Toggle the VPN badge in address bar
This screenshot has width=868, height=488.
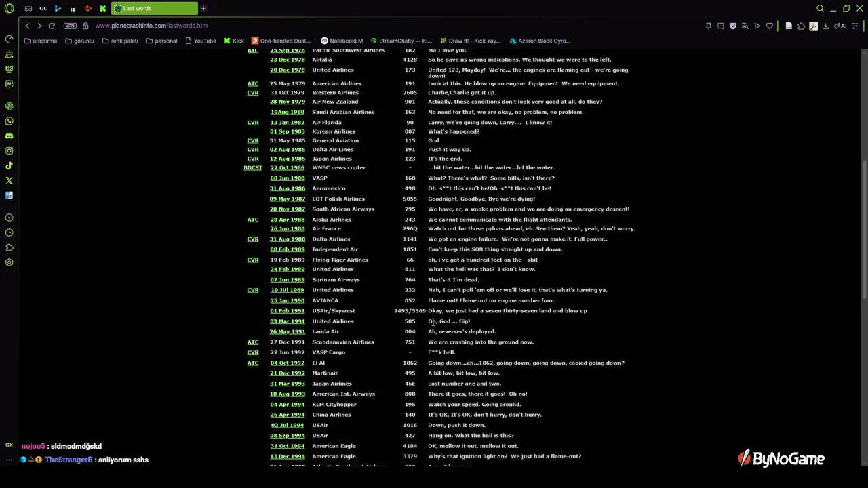pos(70,26)
